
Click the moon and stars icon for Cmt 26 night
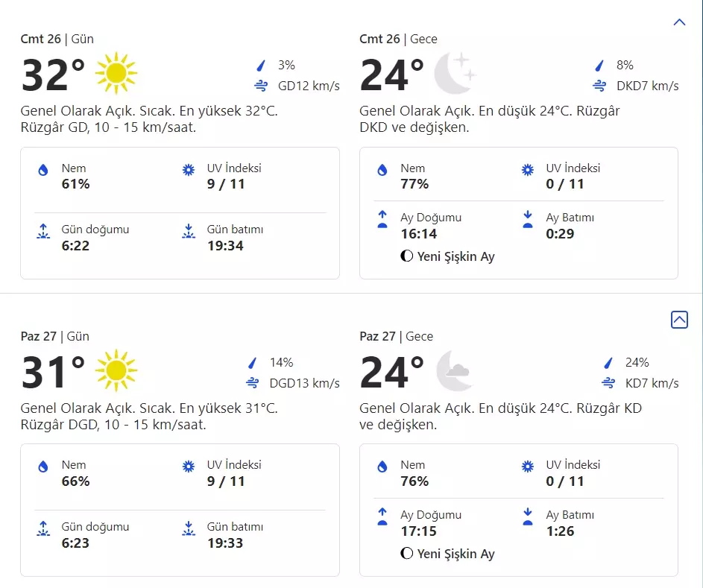point(455,73)
